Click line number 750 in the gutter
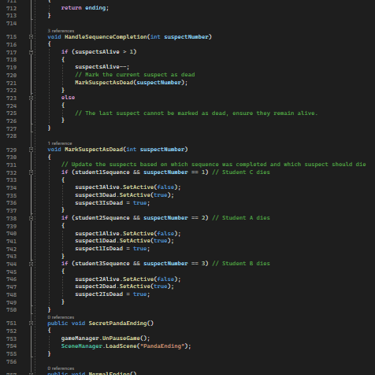 click(x=11, y=310)
